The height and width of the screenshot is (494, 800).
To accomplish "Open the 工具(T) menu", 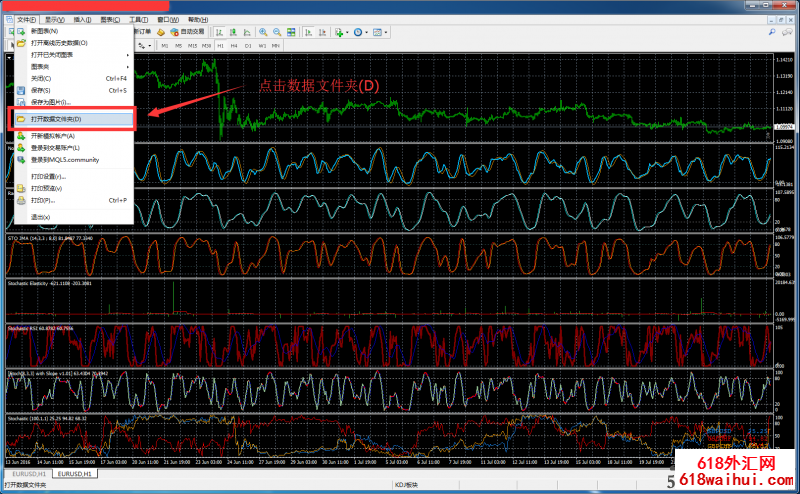I will pos(138,19).
